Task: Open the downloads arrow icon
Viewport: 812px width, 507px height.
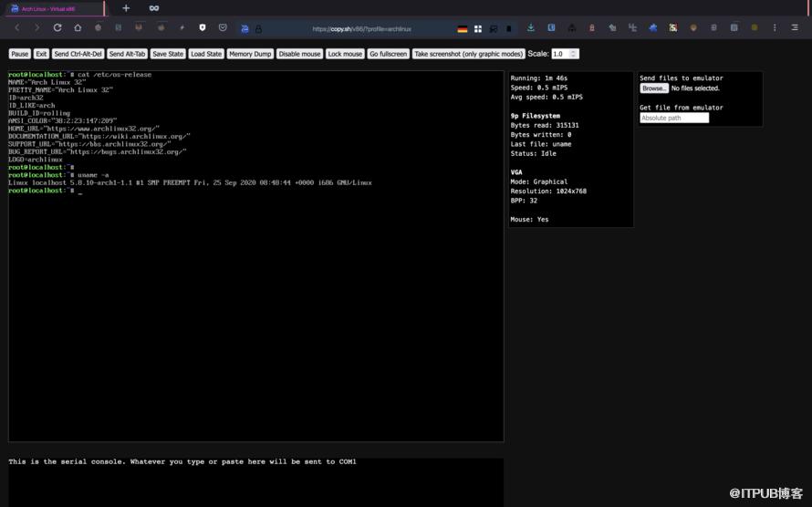Action: 531,28
